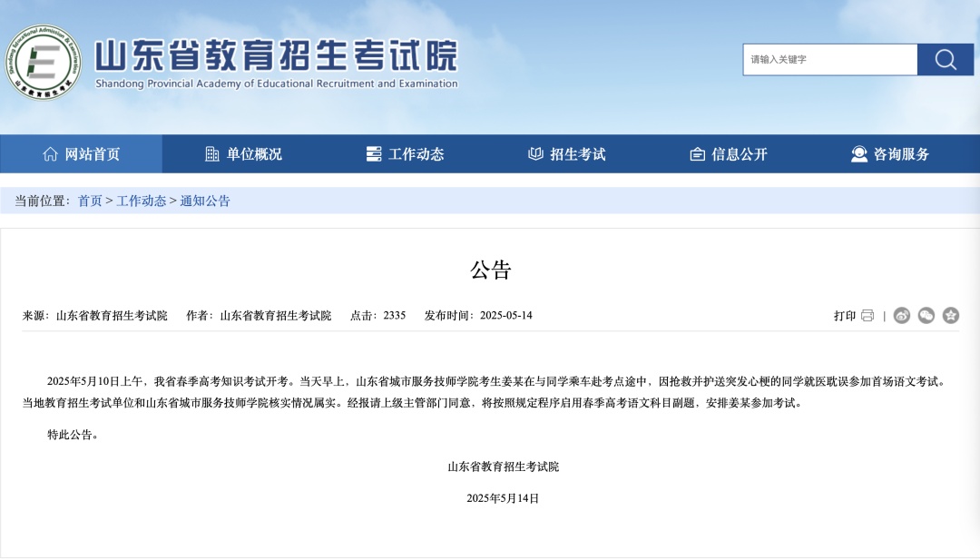Click the headset icon for 咨询服务
980x560 pixels.
tap(858, 154)
